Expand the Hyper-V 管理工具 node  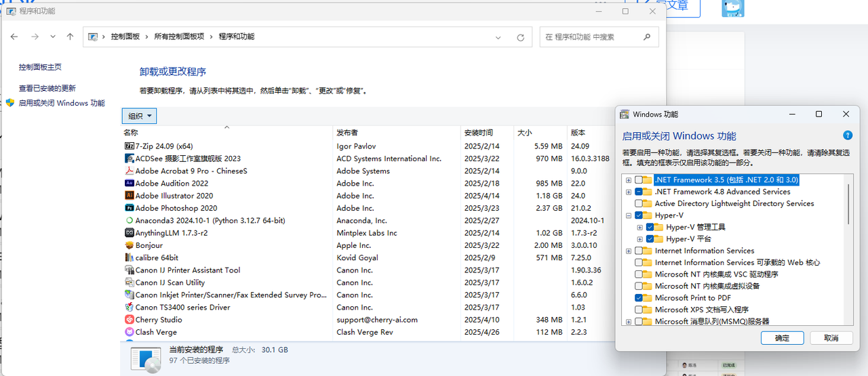pyautogui.click(x=640, y=227)
